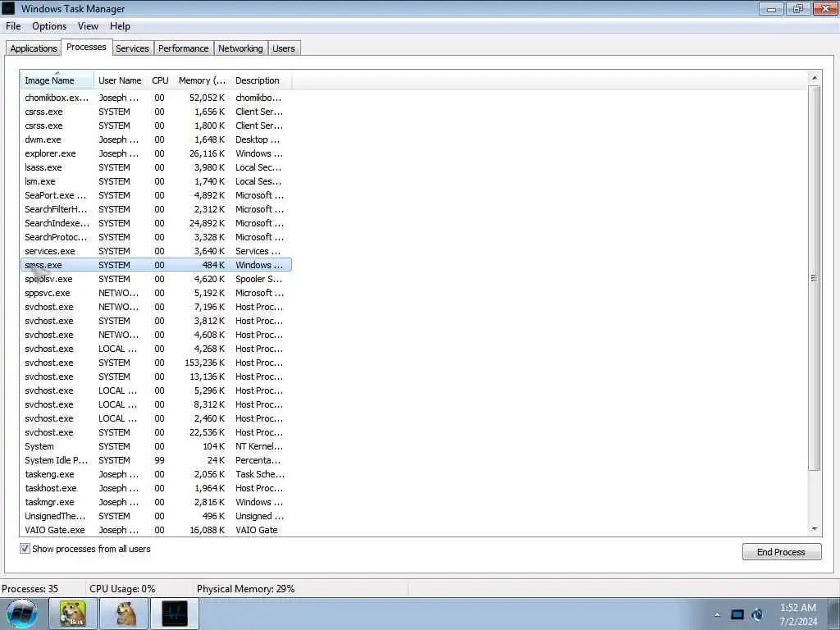Image resolution: width=840 pixels, height=630 pixels.
Task: Sort by Image Name column header
Action: coord(57,80)
